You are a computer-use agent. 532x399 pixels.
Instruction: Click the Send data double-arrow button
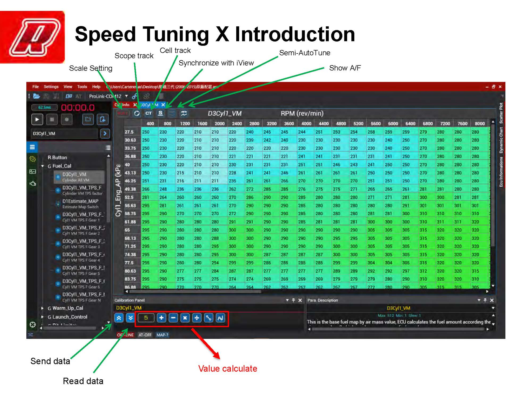coord(119,318)
